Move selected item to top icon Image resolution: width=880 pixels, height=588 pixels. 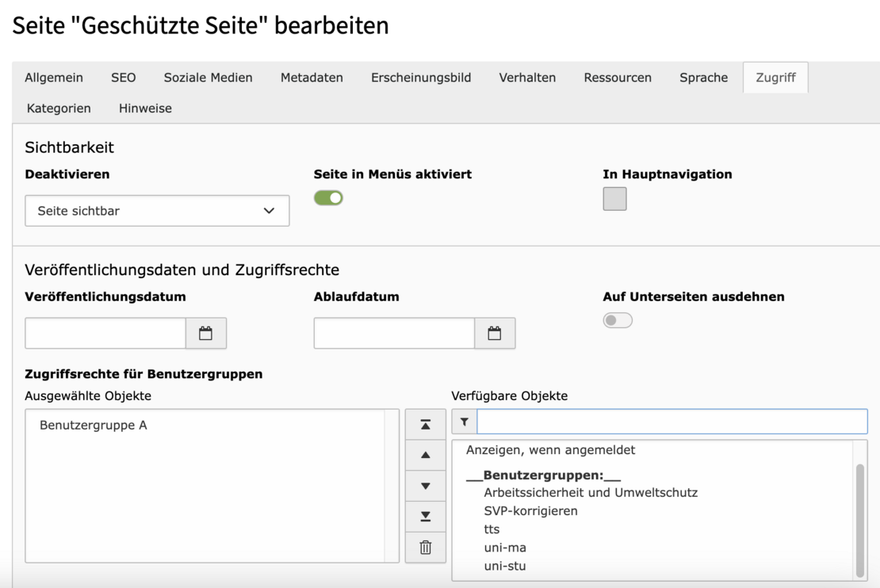point(426,425)
